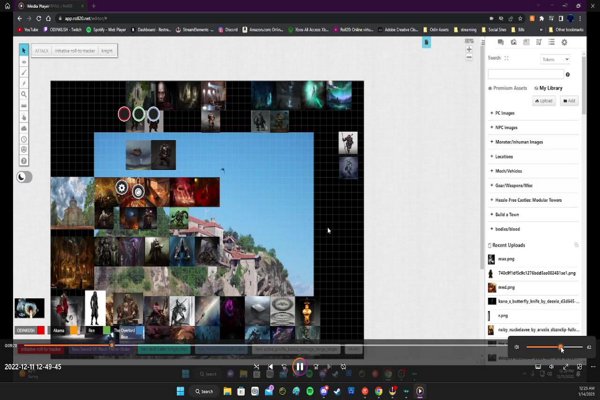
Task: Zoom out with the minus button
Action: pyautogui.click(x=469, y=57)
